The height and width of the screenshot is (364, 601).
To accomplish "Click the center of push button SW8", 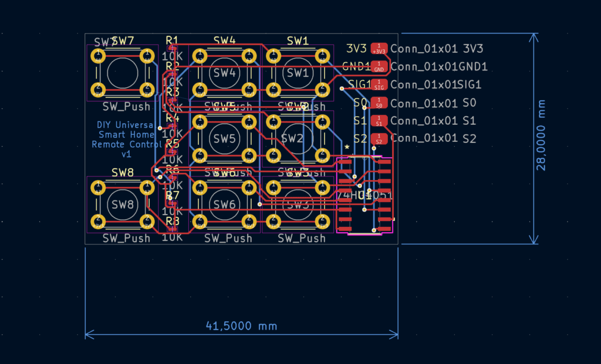I will pos(123,205).
